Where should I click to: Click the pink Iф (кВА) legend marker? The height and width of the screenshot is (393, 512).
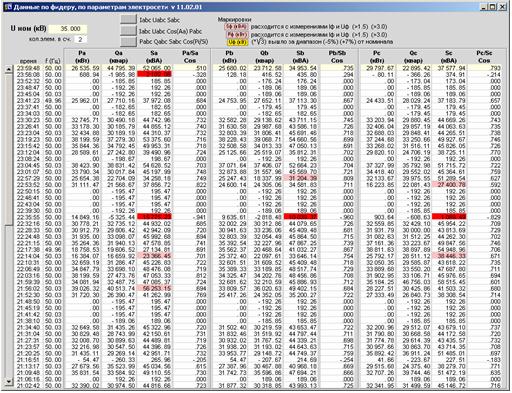pos(236,26)
